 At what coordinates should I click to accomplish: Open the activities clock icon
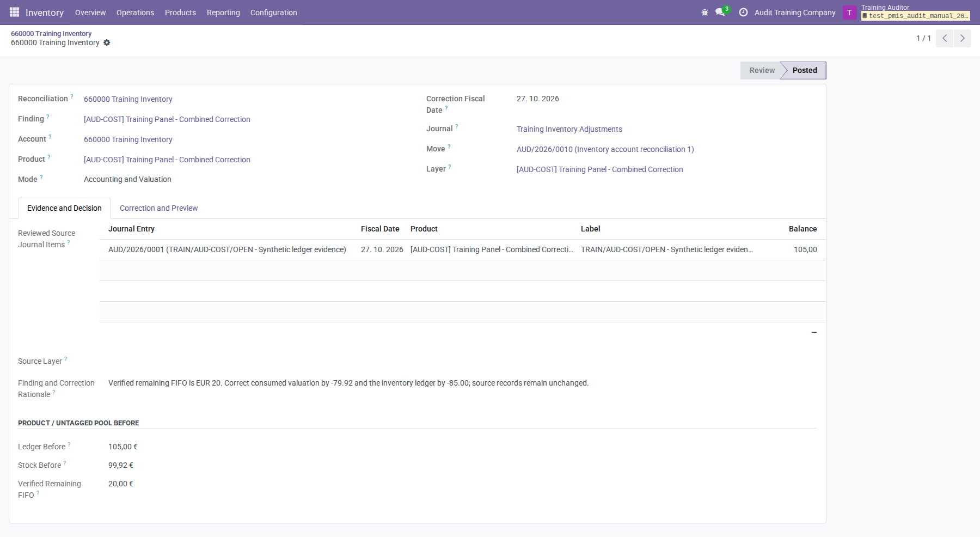tap(743, 12)
